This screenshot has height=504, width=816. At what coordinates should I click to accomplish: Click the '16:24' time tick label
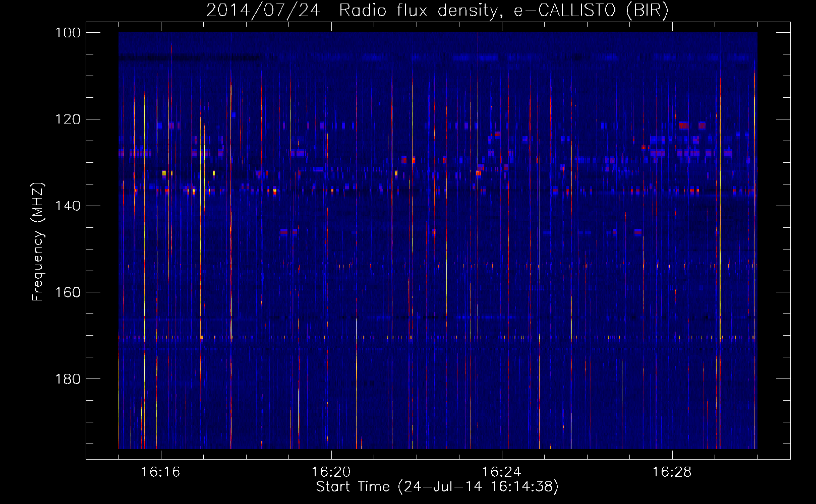(502, 472)
